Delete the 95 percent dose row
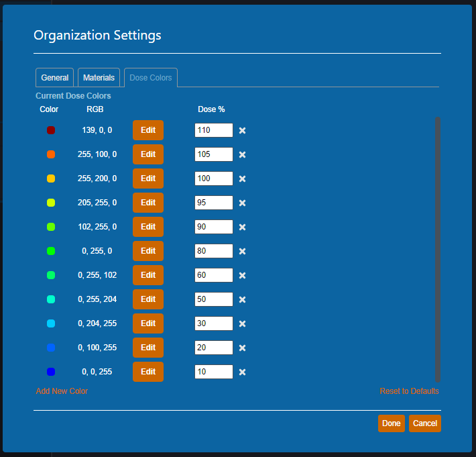This screenshot has width=476, height=457. click(x=242, y=203)
